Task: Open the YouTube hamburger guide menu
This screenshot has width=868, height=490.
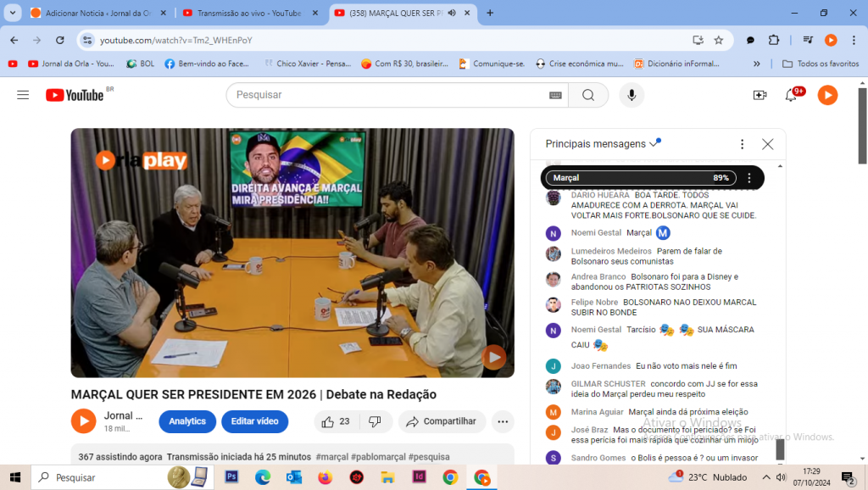Action: (x=23, y=95)
